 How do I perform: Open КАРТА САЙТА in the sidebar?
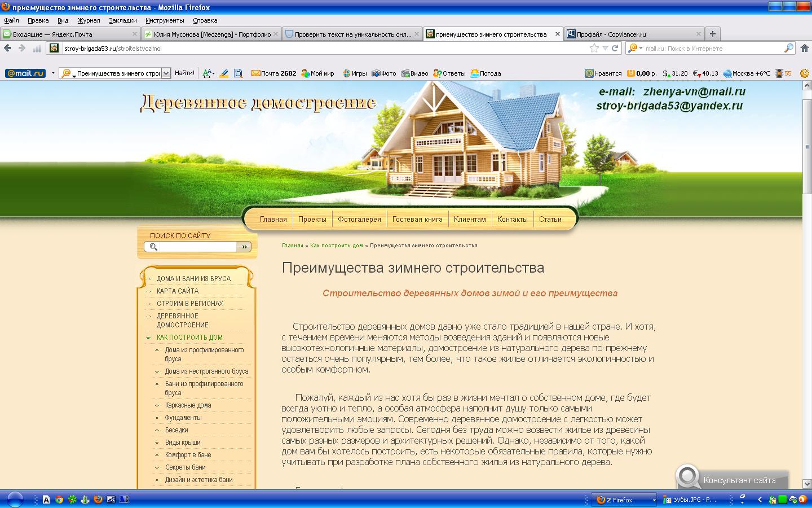[178, 291]
